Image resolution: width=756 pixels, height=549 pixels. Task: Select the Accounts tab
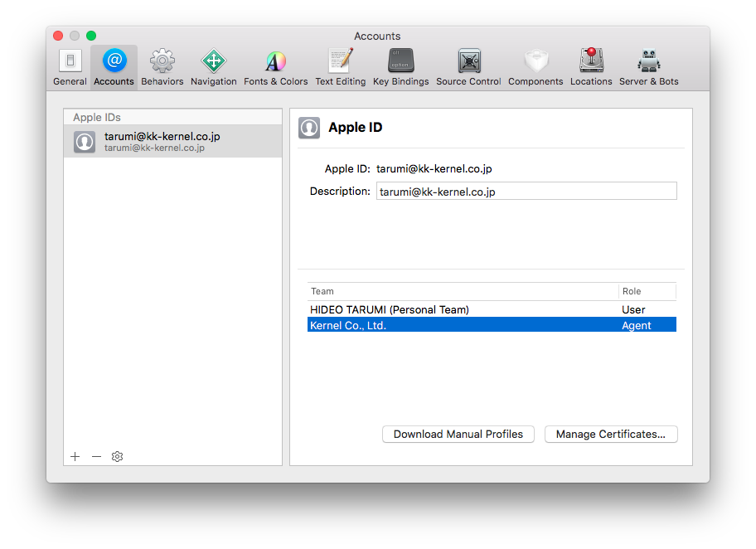pos(114,67)
